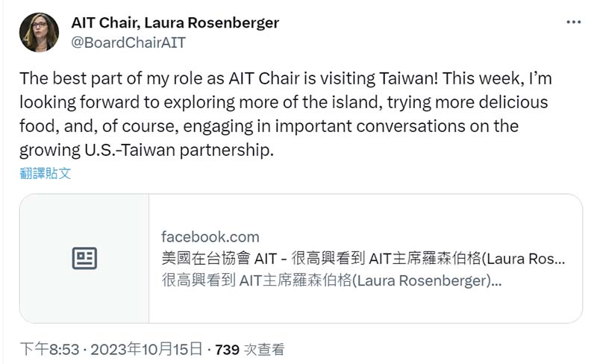Open the AIT Chair, Laura Rosenberger profile name

(175, 22)
